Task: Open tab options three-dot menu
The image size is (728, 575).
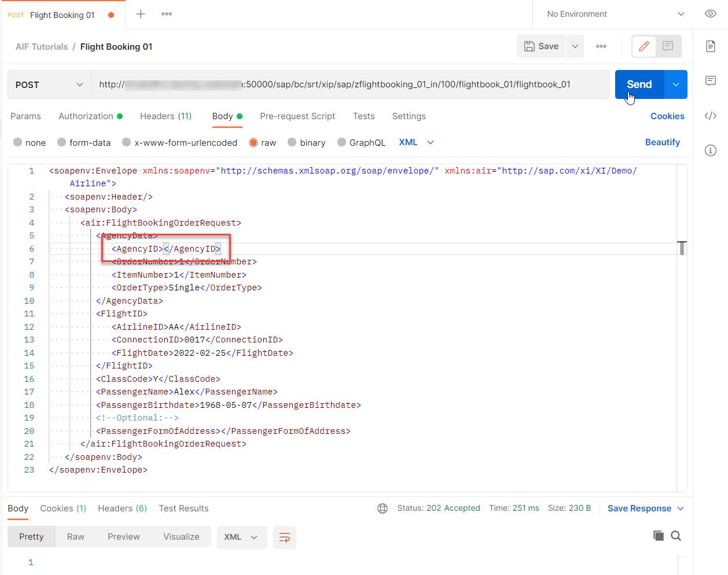Action: 167,14
